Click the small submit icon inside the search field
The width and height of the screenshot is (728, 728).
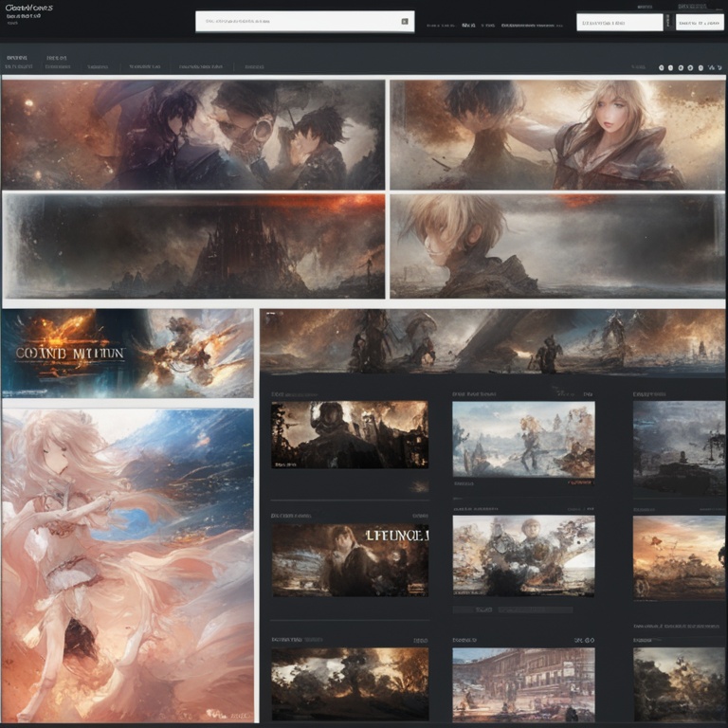click(x=405, y=22)
